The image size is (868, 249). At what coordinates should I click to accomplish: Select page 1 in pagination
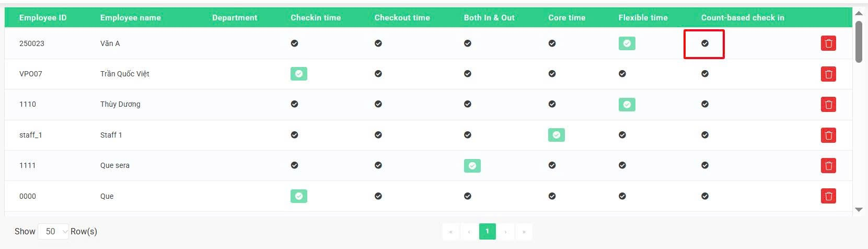(487, 231)
